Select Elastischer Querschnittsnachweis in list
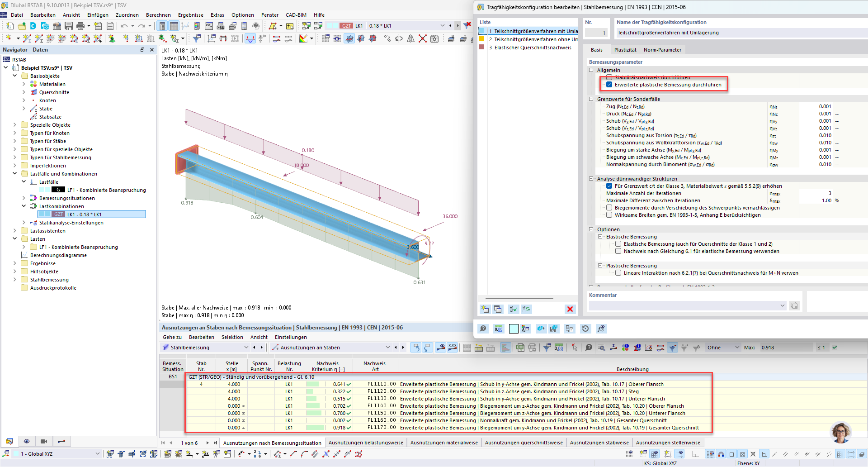The width and height of the screenshot is (868, 467). tap(533, 48)
